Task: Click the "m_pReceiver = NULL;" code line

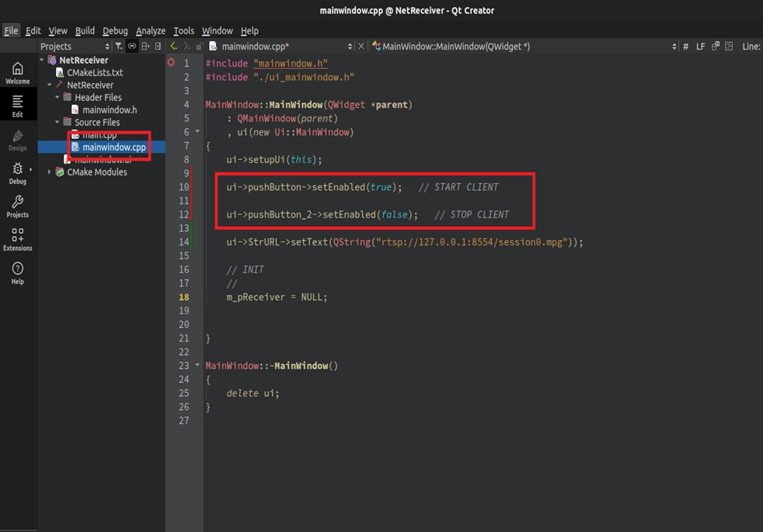Action: coord(277,297)
